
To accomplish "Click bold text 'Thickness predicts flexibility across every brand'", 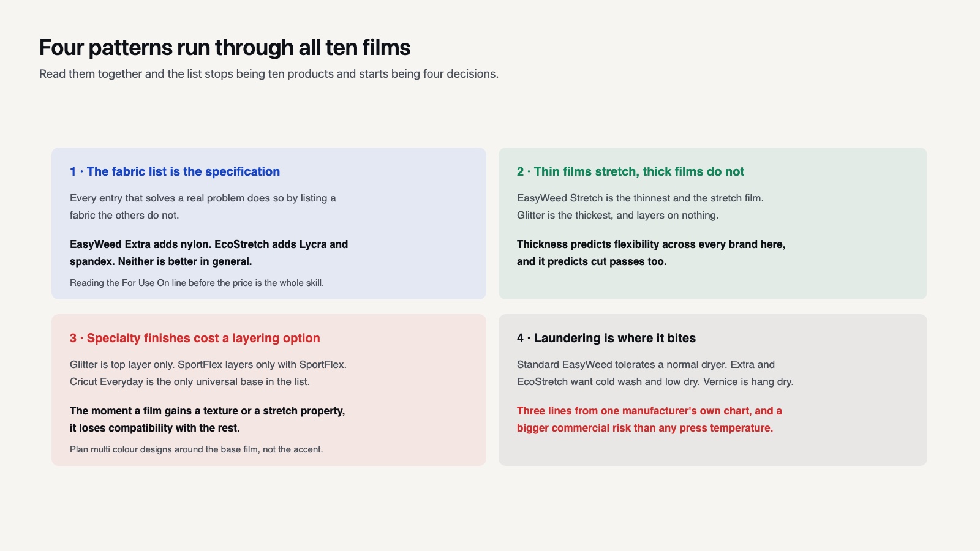I will point(651,253).
